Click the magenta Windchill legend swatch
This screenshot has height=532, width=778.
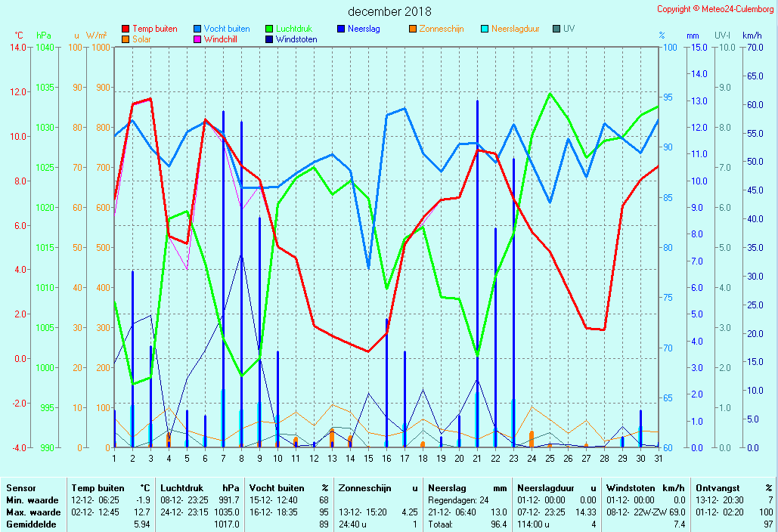coord(197,39)
